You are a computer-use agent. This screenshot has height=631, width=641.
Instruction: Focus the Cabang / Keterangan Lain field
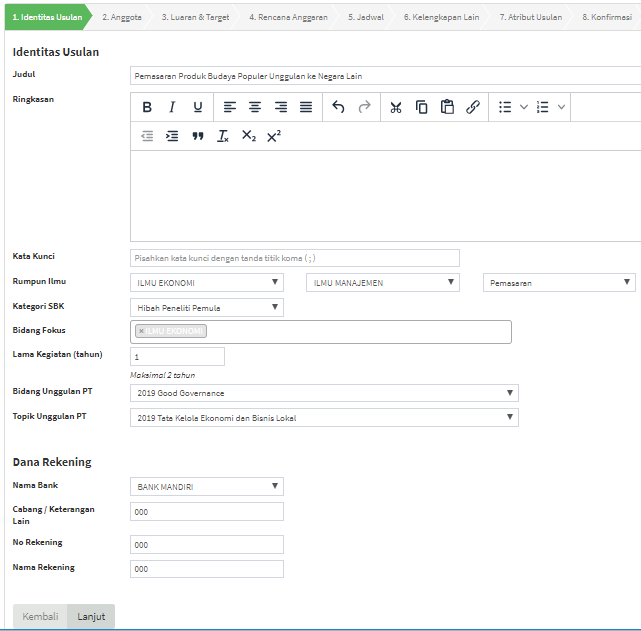[x=207, y=512]
